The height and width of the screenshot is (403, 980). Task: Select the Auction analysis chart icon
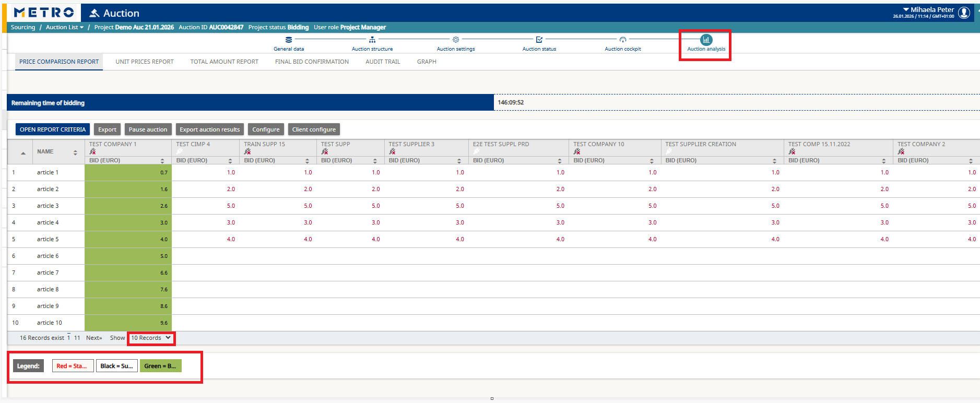point(706,40)
